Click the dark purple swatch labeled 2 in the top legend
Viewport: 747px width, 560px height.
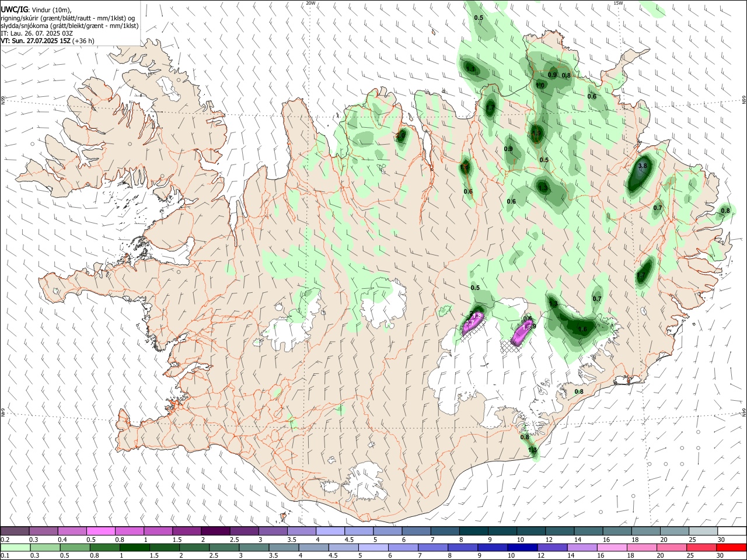tap(215, 531)
